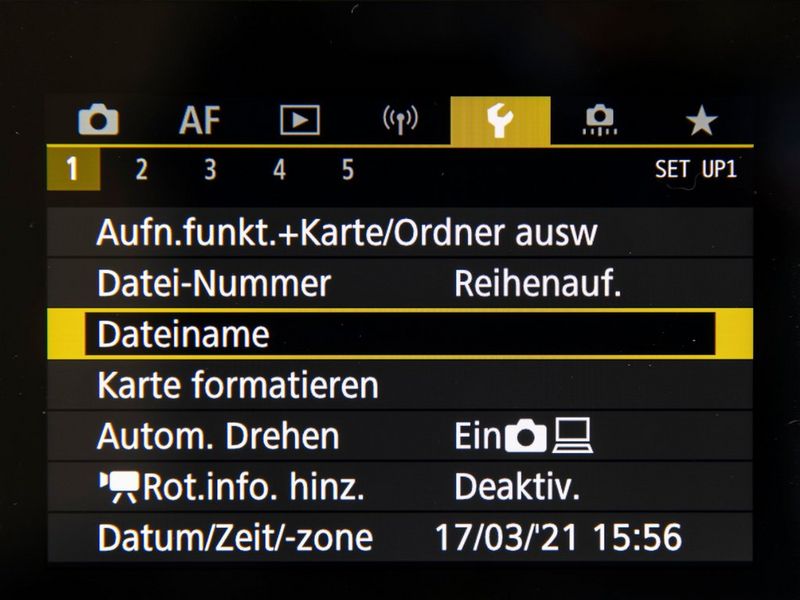Open Datum/Zeit/-zone date setting
Image resolution: width=800 pixels, height=600 pixels.
[x=400, y=538]
